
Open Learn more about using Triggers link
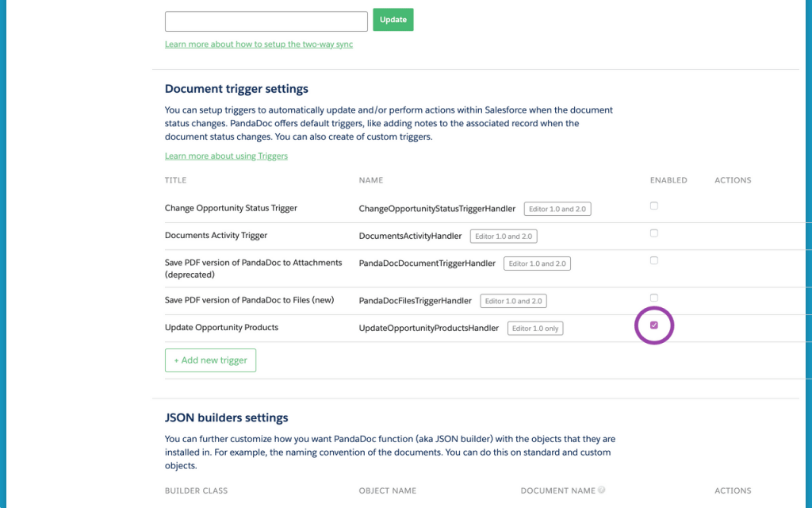pyautogui.click(x=226, y=156)
